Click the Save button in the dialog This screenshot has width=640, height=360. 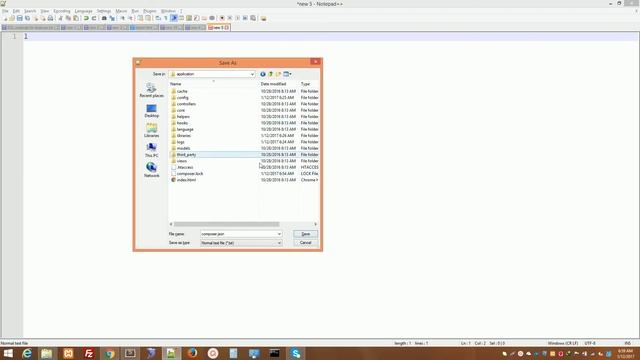point(305,234)
